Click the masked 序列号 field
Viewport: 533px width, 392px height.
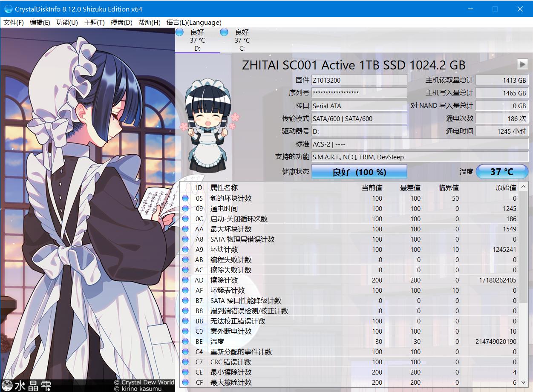pyautogui.click(x=359, y=93)
